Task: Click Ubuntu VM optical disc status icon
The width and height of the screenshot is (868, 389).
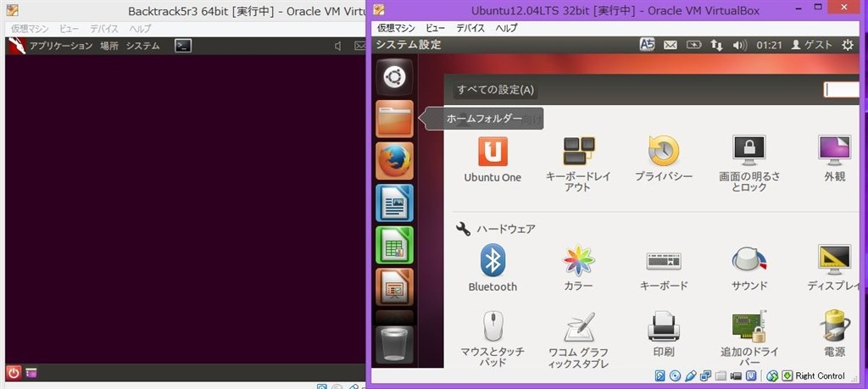Action: click(x=675, y=375)
